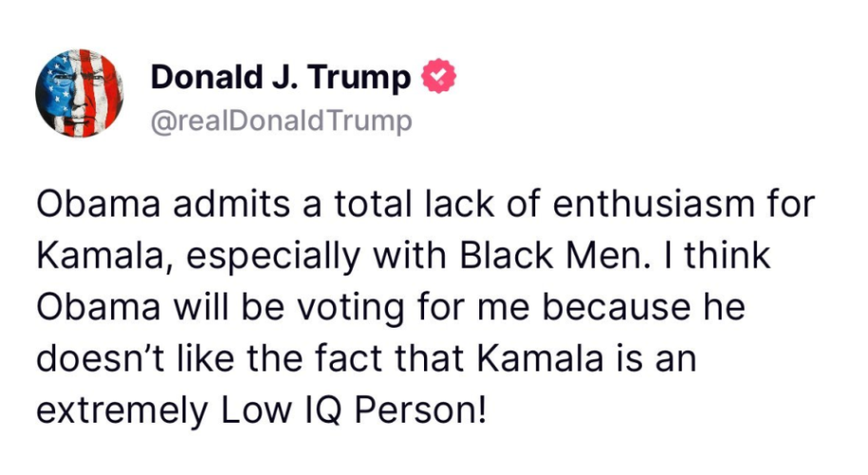This screenshot has width=868, height=475.
Task: Click the word "voting" in the post
Action: click(351, 308)
